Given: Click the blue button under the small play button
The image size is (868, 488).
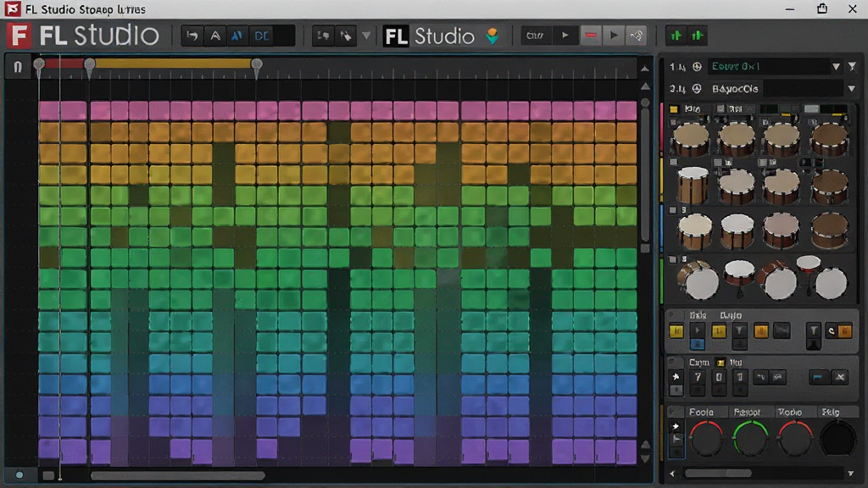Looking at the screenshot, I should click(698, 344).
